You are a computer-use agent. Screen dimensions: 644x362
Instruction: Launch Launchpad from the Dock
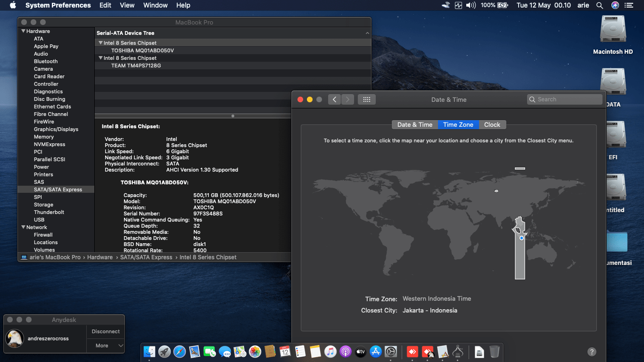(x=165, y=351)
